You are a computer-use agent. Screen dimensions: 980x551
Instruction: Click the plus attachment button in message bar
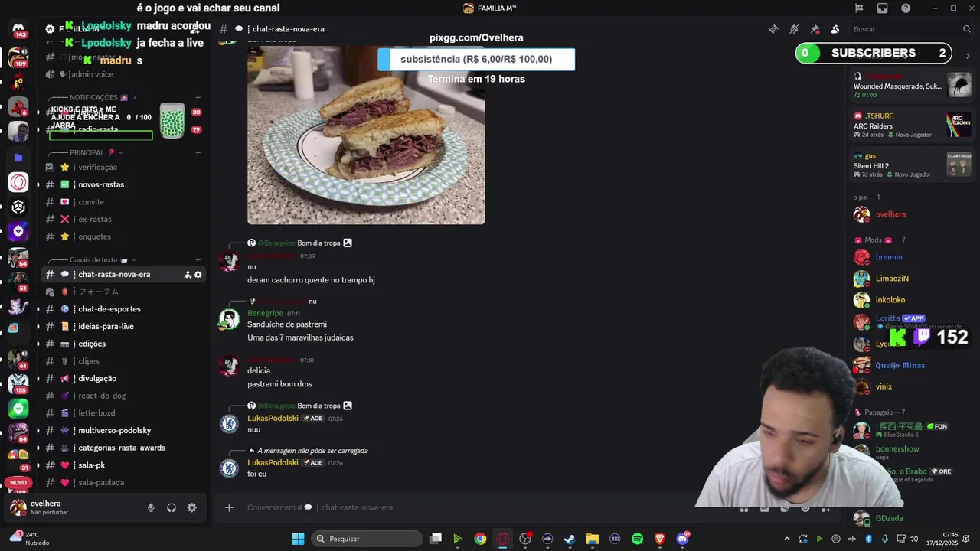point(228,507)
